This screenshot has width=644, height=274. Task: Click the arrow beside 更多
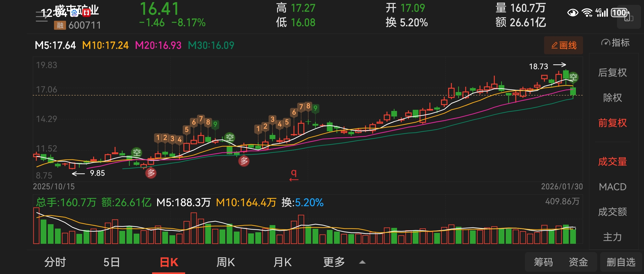point(362,262)
